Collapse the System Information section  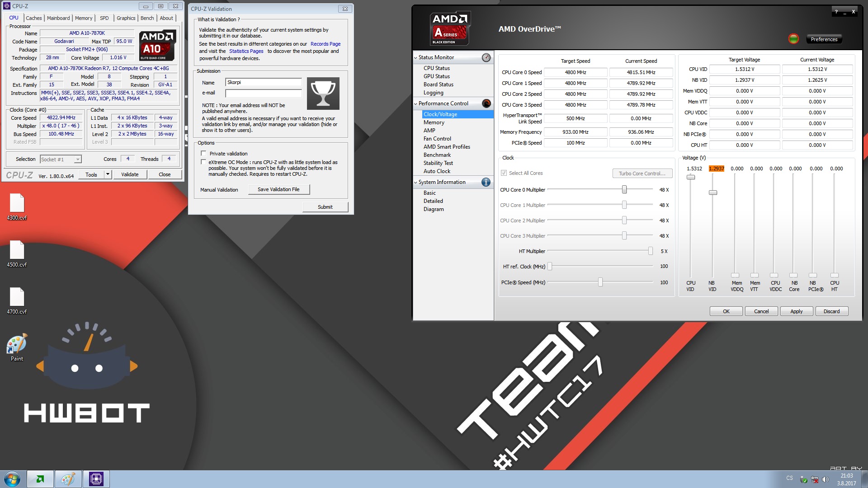[x=416, y=183]
